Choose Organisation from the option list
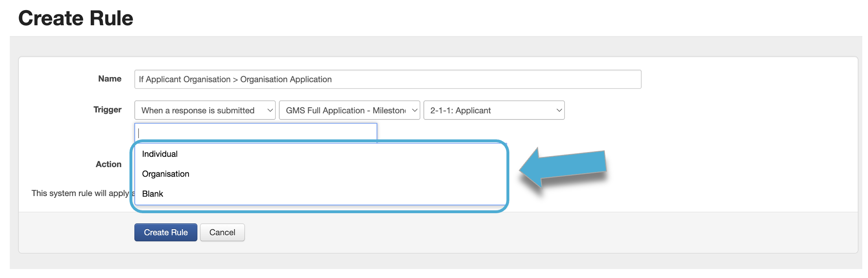868x278 pixels. (165, 174)
